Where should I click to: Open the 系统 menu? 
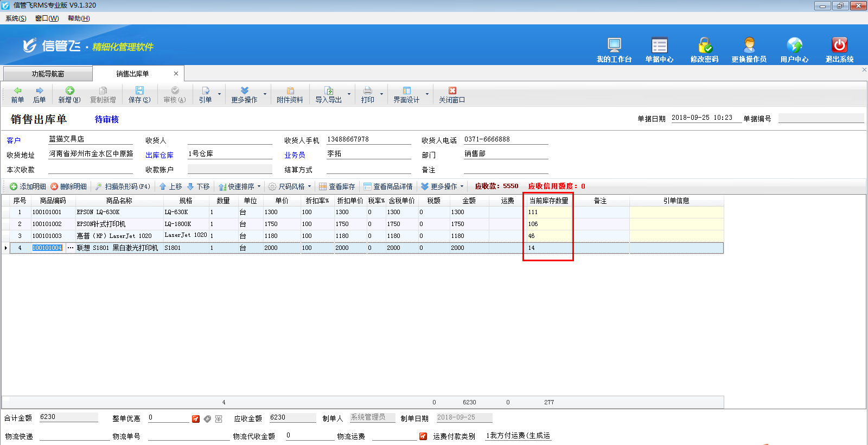16,18
